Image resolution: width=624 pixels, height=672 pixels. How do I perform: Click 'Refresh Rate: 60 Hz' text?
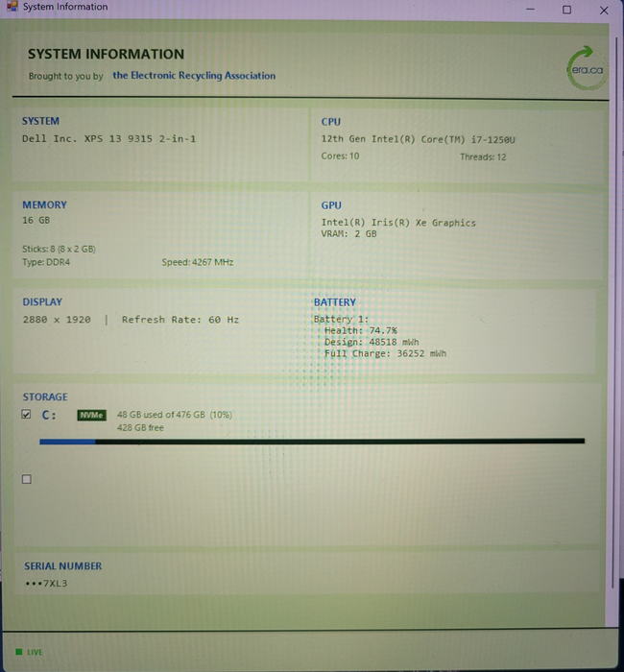tap(180, 320)
